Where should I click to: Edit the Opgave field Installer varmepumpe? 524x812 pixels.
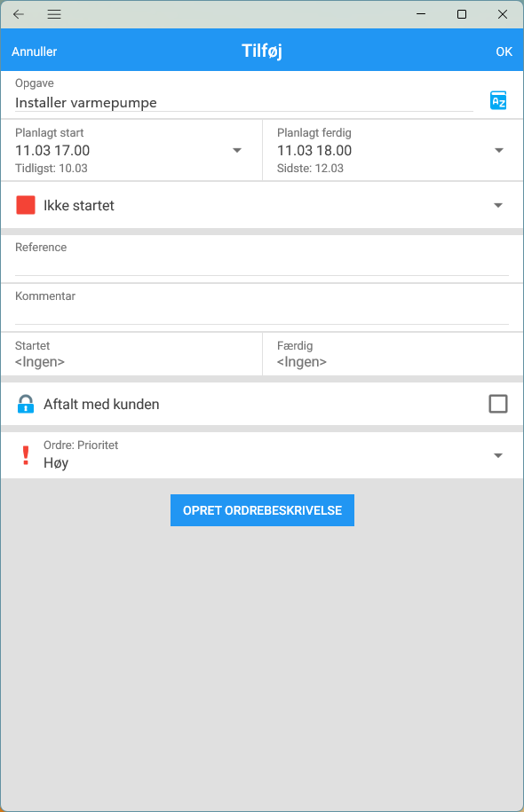[x=243, y=103]
